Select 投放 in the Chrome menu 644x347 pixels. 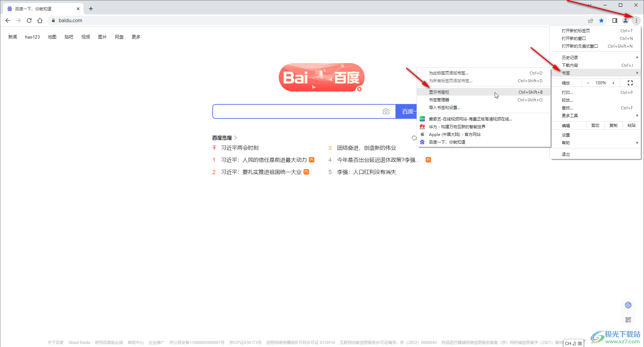click(x=596, y=100)
